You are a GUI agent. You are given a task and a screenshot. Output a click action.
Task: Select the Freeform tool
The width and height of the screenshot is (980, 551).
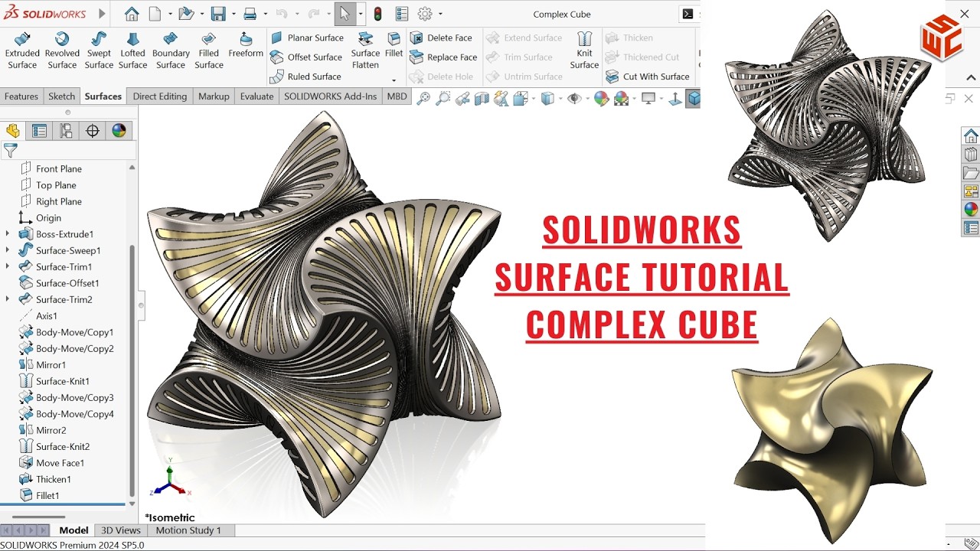coord(246,45)
